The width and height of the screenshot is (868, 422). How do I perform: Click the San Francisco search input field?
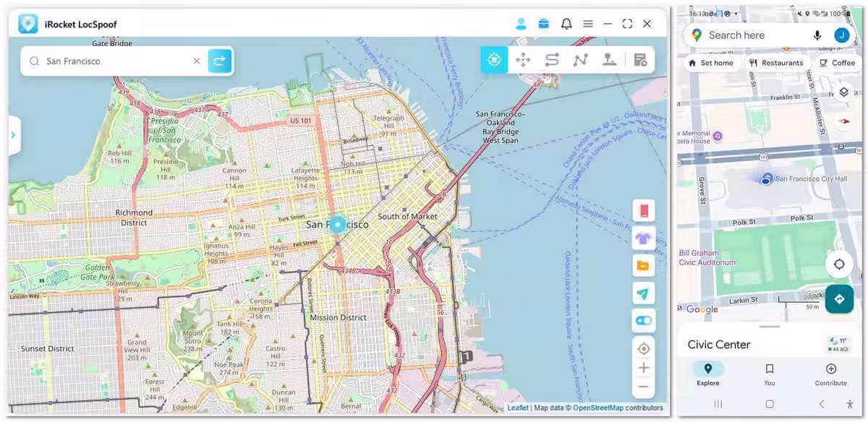tap(114, 61)
